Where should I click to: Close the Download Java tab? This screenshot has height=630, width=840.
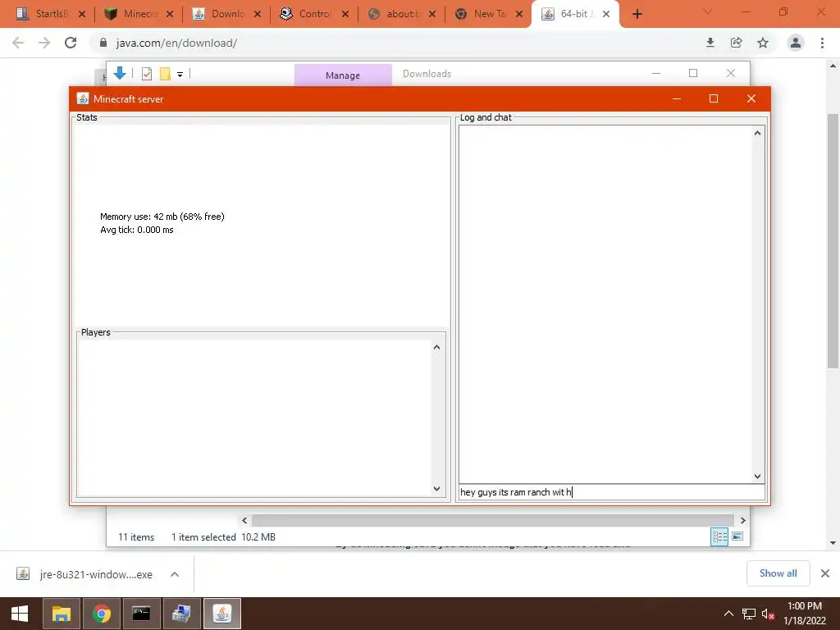pyautogui.click(x=258, y=15)
